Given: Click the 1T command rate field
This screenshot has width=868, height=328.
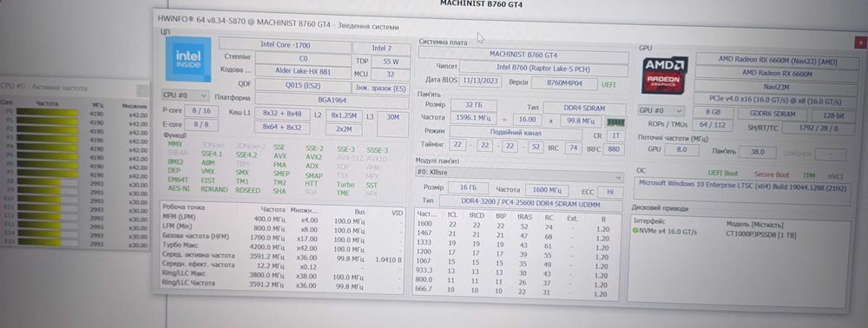Looking at the screenshot, I should click(615, 135).
